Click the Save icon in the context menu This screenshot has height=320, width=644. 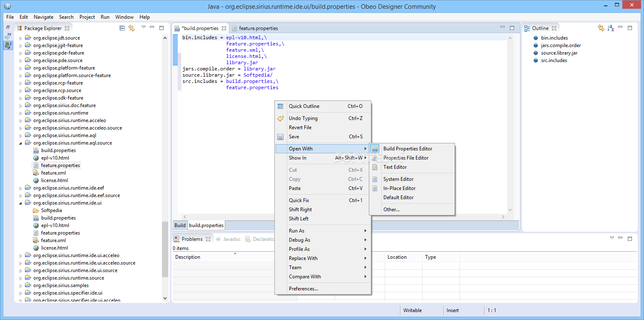tap(280, 137)
